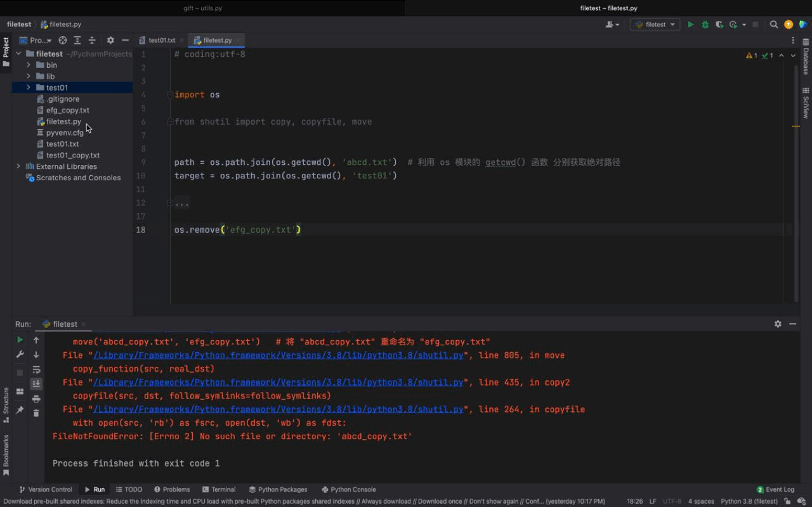
Task: Go to previous highlighted error arrow
Action: tap(781, 55)
